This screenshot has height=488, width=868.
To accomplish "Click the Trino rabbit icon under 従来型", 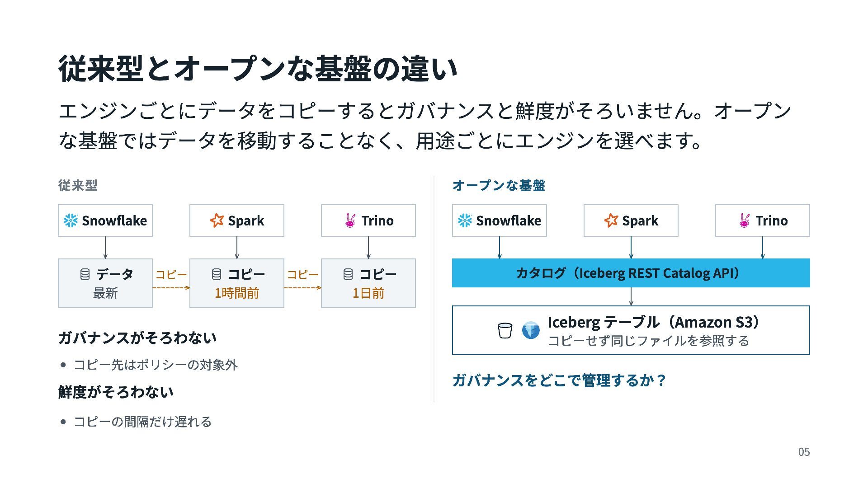I will 350,221.
